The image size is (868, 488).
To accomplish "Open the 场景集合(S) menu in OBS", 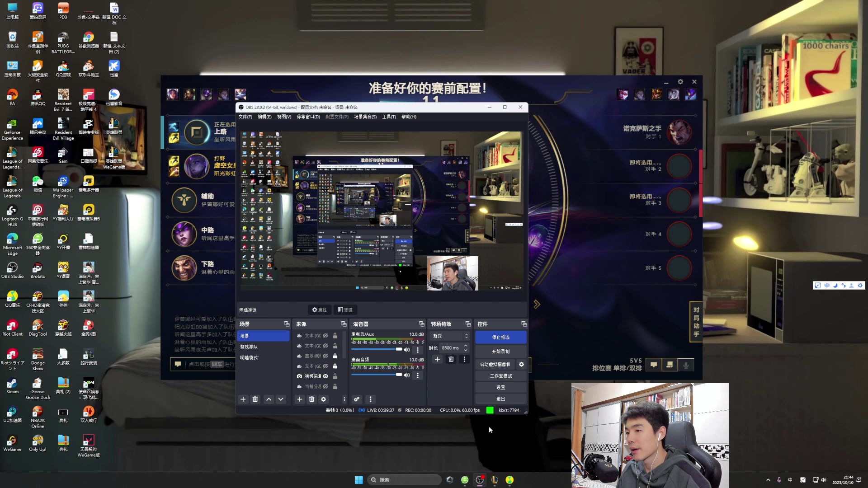I will tap(365, 117).
